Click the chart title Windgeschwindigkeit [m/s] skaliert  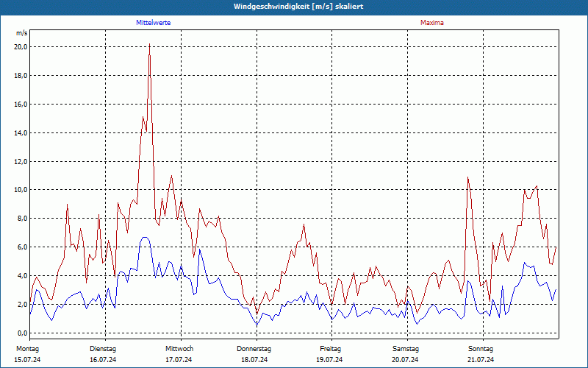point(298,7)
